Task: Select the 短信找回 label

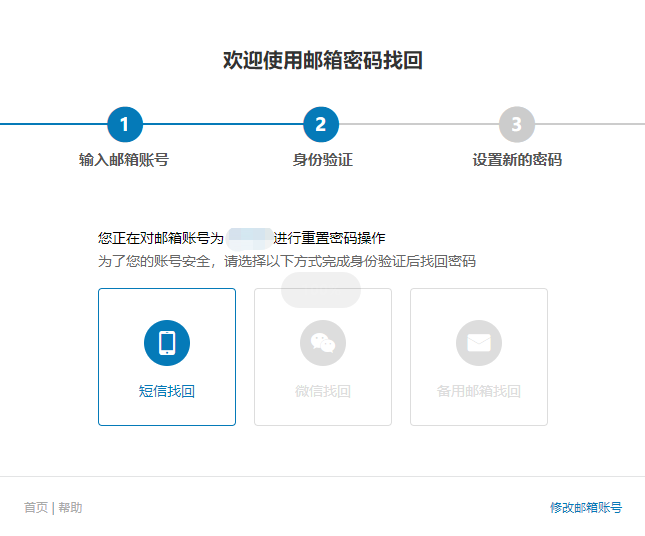Action: (167, 391)
